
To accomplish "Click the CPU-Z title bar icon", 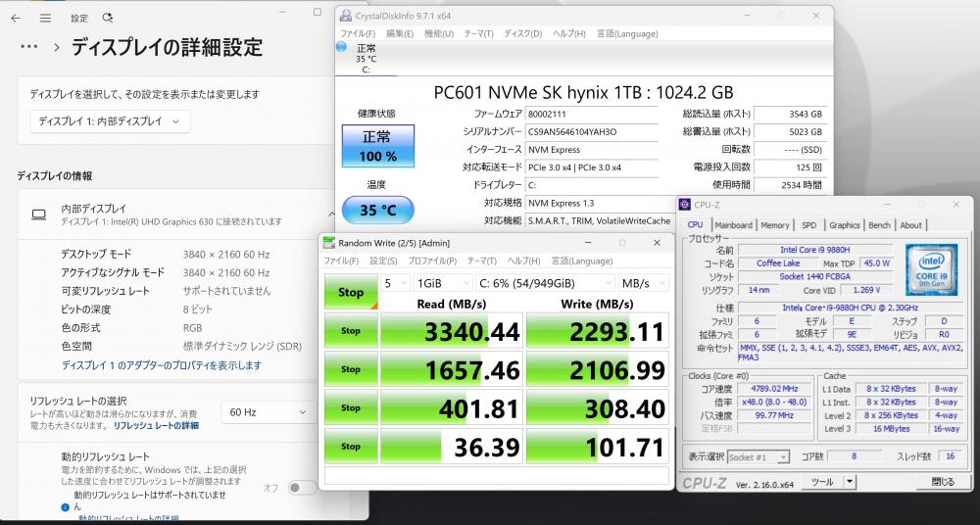I will [x=686, y=205].
